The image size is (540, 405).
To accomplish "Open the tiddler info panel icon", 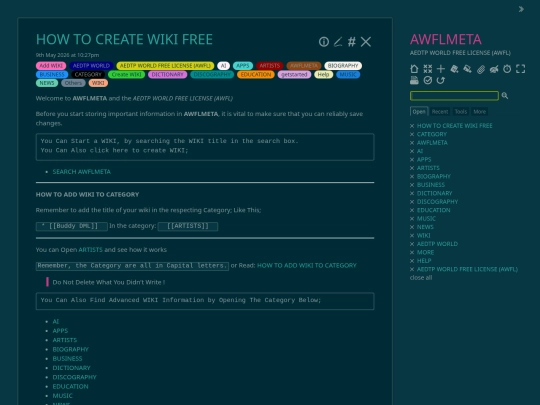I will tap(324, 42).
